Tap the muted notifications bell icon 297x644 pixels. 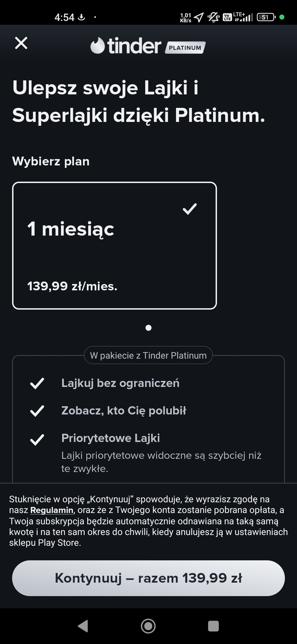(213, 17)
